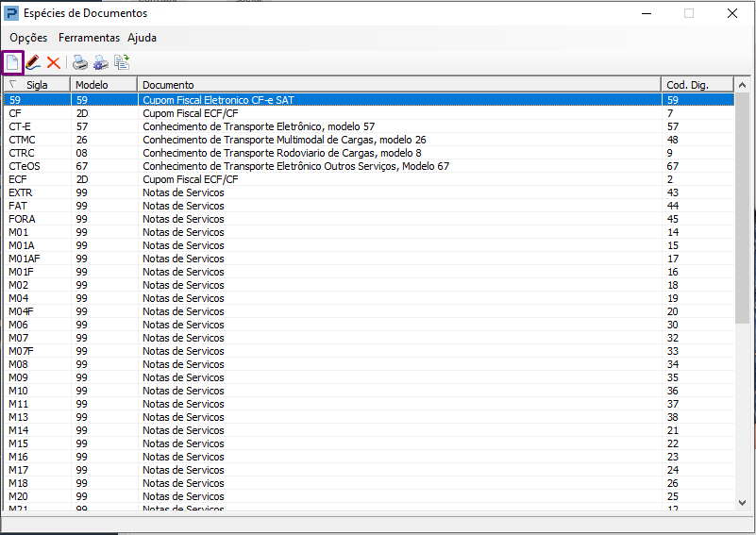Select the M04 row
The height and width of the screenshot is (535, 756).
pos(369,298)
